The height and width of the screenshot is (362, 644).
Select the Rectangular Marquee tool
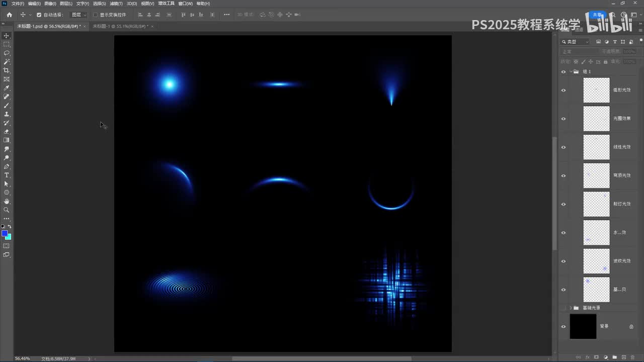(x=7, y=44)
